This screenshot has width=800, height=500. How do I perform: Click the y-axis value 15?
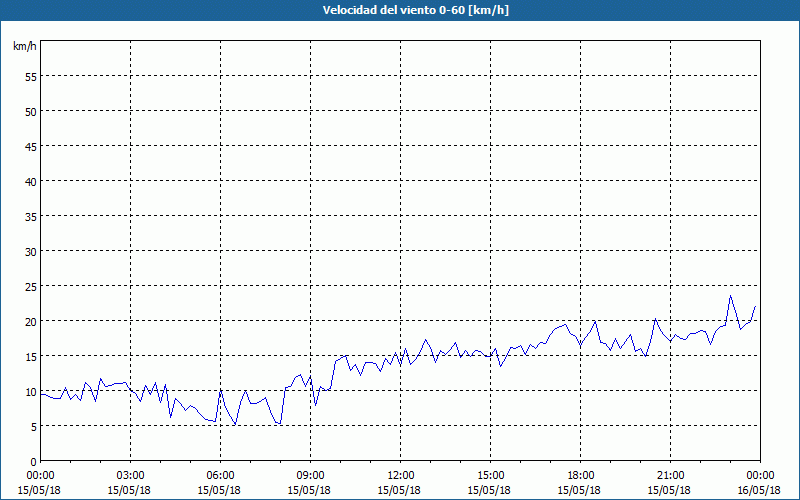(31, 357)
